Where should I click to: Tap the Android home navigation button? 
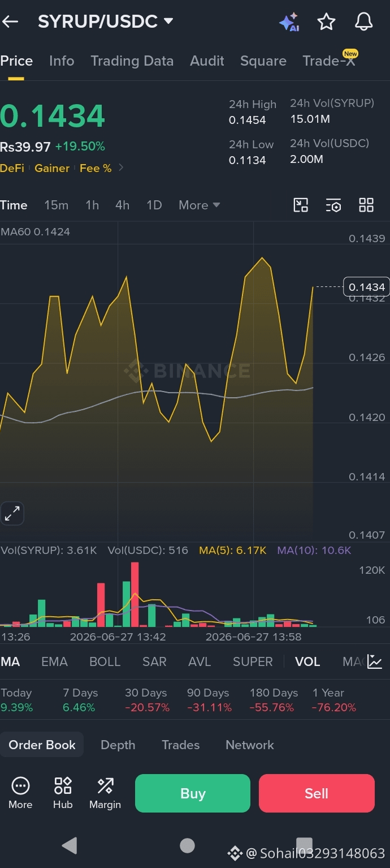pos(187,845)
